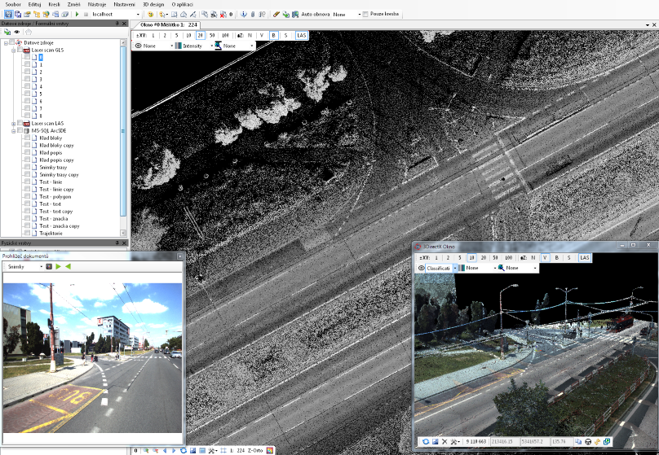Click the blue refresh icon in main bottom toolbar

pos(183,450)
